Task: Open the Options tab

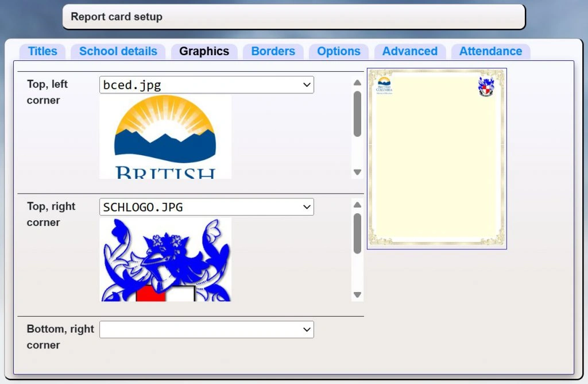Action: point(339,51)
